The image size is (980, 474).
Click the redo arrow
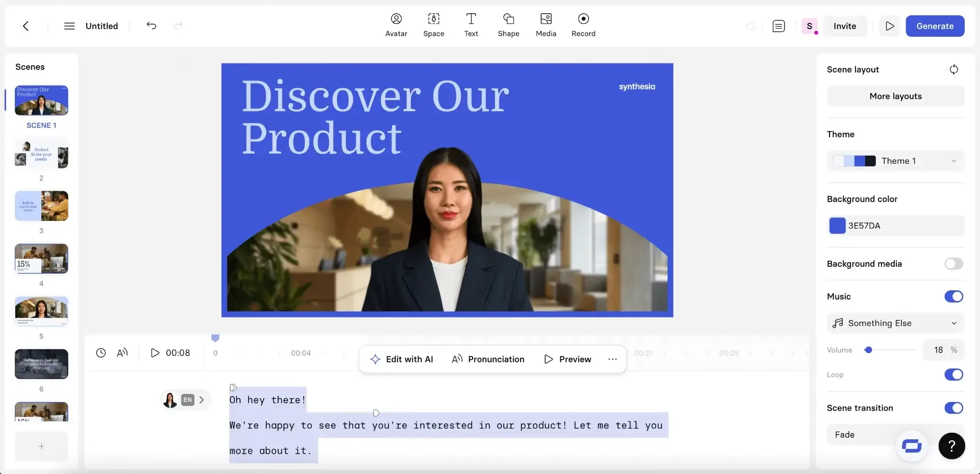click(x=178, y=26)
